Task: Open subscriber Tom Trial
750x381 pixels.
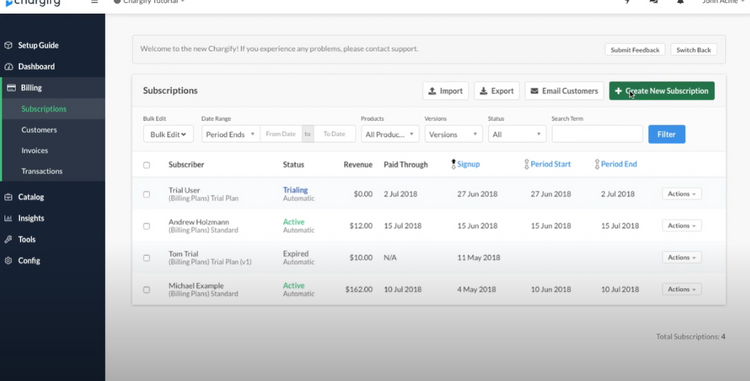Action: [x=183, y=254]
